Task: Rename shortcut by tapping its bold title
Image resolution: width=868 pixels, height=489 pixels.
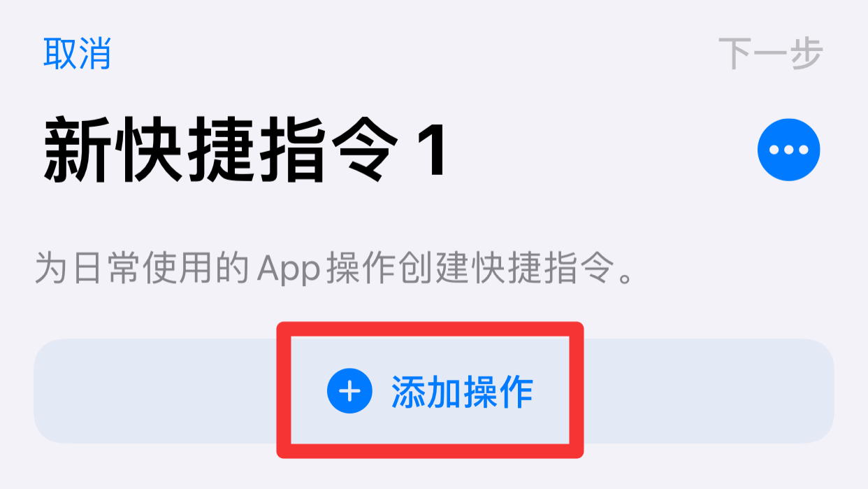Action: (x=245, y=150)
